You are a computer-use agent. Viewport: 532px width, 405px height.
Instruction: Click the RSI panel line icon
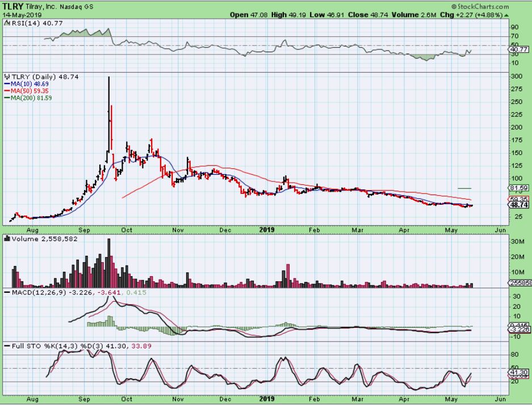[7, 23]
